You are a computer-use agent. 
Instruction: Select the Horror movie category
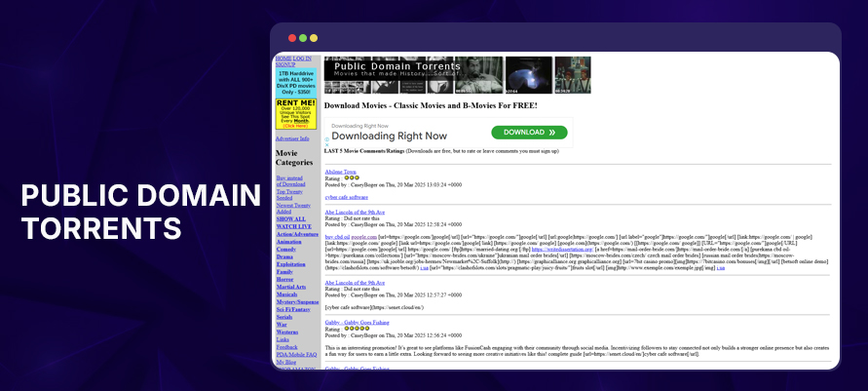pos(284,279)
